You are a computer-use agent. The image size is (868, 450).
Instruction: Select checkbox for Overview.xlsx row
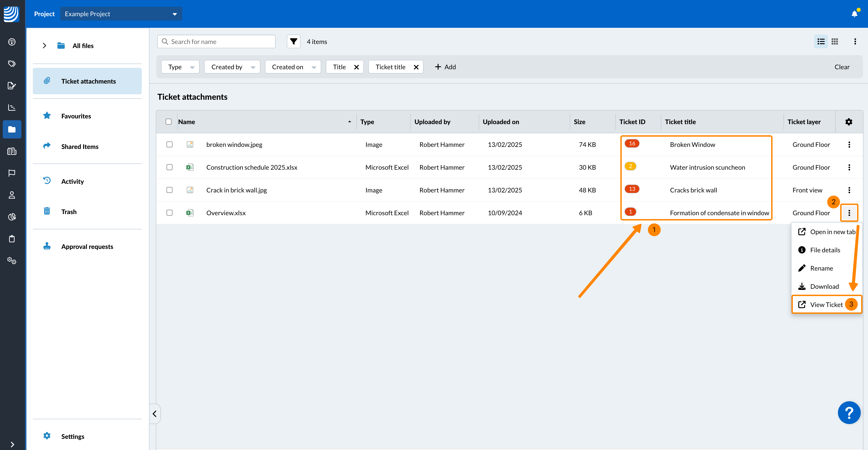(x=169, y=213)
